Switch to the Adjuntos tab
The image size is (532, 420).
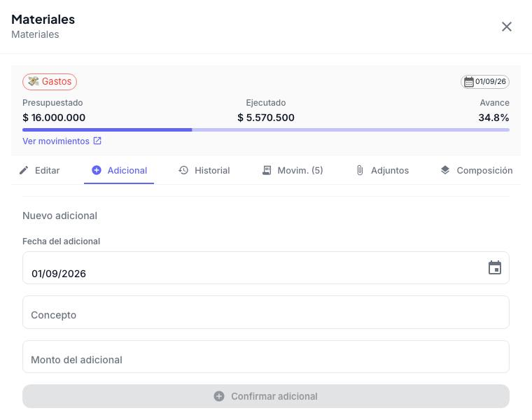[383, 170]
